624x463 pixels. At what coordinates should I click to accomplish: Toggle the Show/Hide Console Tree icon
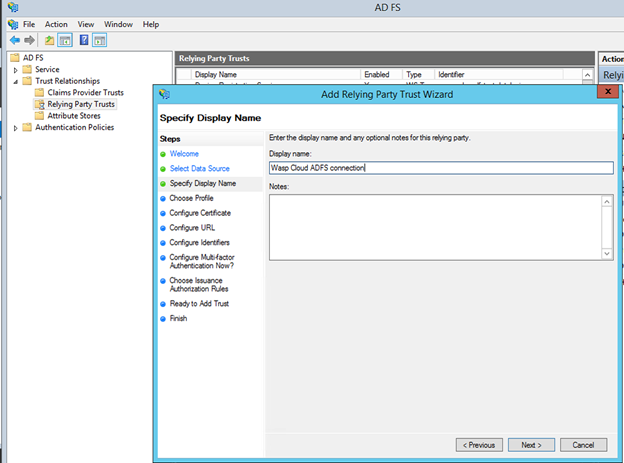pyautogui.click(x=64, y=40)
